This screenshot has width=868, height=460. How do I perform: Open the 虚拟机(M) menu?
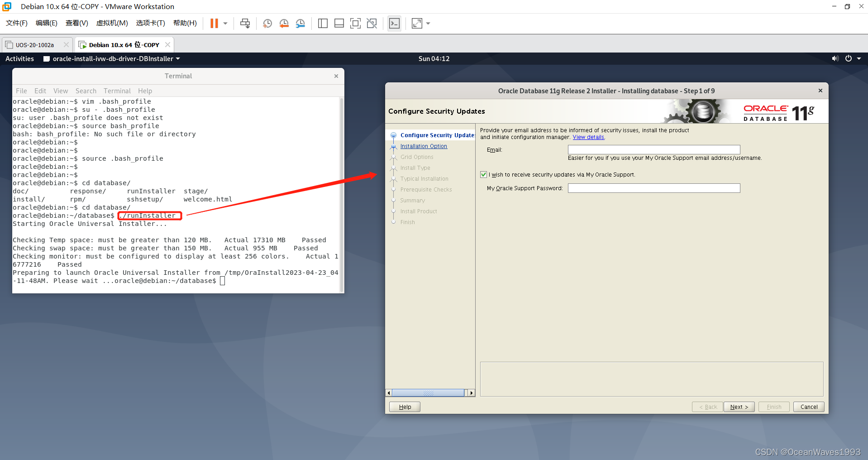pyautogui.click(x=112, y=23)
